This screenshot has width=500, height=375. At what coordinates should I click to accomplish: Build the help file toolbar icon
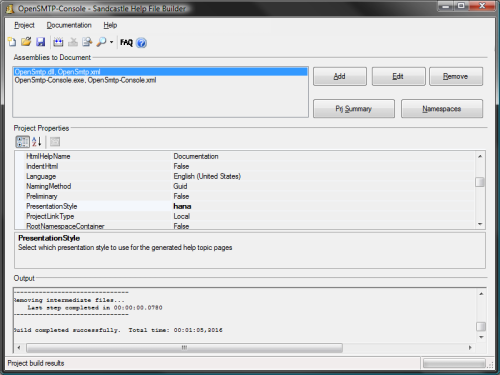tap(58, 42)
